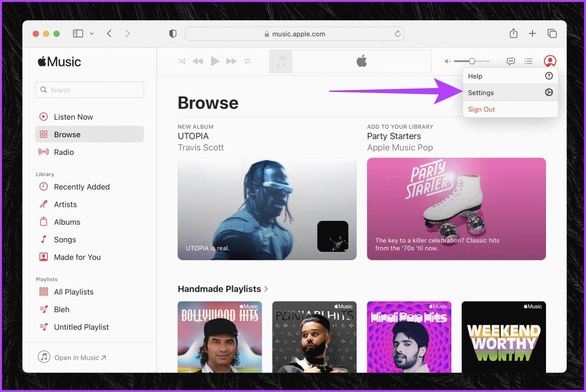Image resolution: width=586 pixels, height=392 pixels.
Task: Click the privacy report shield icon
Action: [x=173, y=33]
